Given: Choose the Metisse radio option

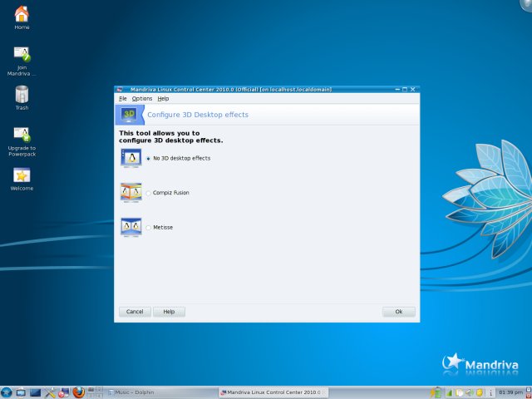Looking at the screenshot, I should [x=148, y=227].
